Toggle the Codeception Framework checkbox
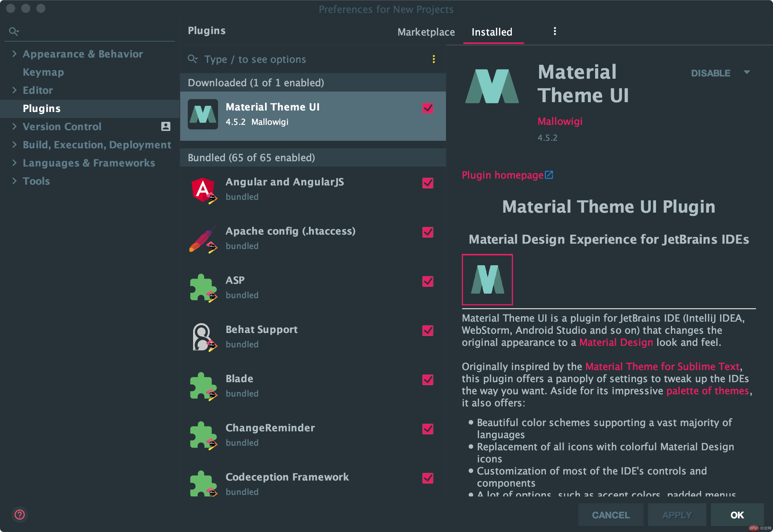Image resolution: width=773 pixels, height=532 pixels. pos(428,478)
